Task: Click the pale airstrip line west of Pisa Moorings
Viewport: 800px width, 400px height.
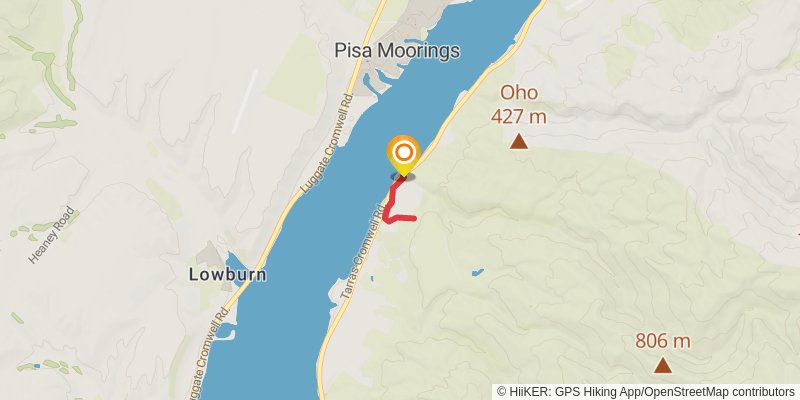Action: [x=245, y=101]
